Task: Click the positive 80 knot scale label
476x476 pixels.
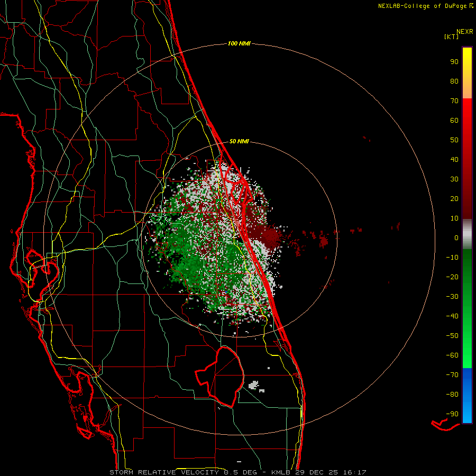Action: (x=454, y=81)
